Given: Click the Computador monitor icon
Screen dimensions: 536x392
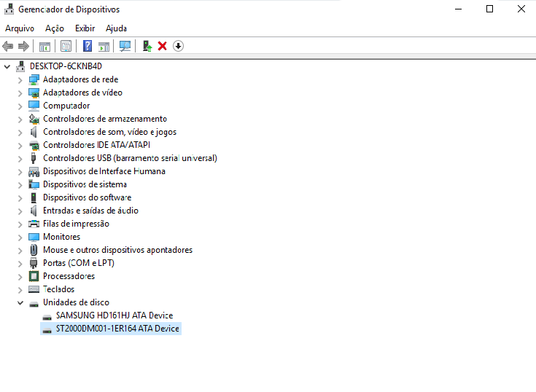Looking at the screenshot, I should [34, 106].
